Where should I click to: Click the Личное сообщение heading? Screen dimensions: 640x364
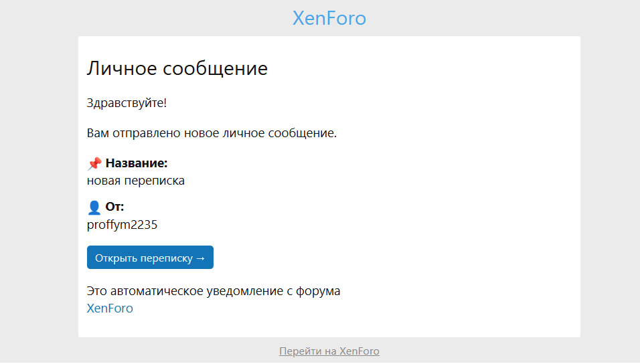coord(177,68)
